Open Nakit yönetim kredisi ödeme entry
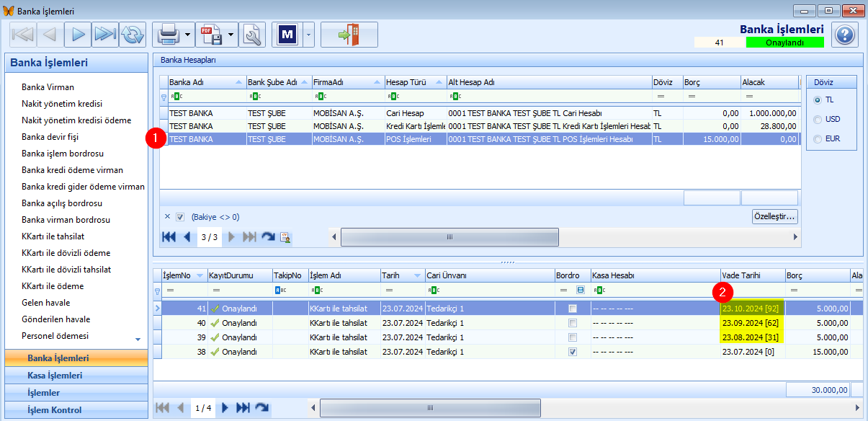 [x=76, y=120]
